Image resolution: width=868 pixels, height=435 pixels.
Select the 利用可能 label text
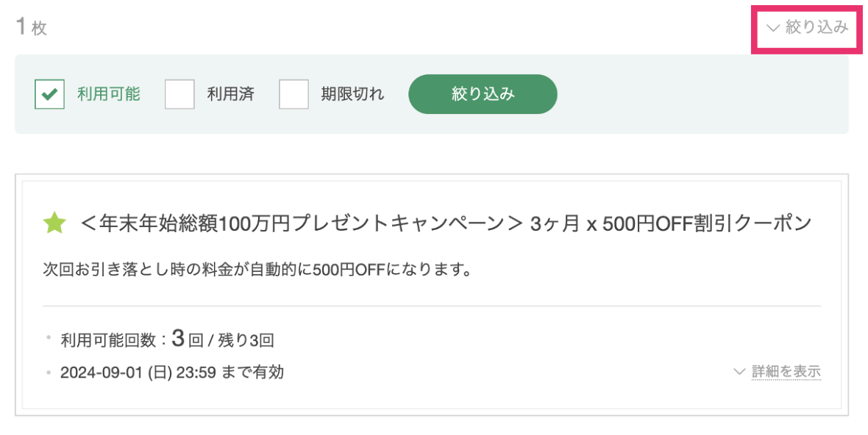(x=109, y=94)
